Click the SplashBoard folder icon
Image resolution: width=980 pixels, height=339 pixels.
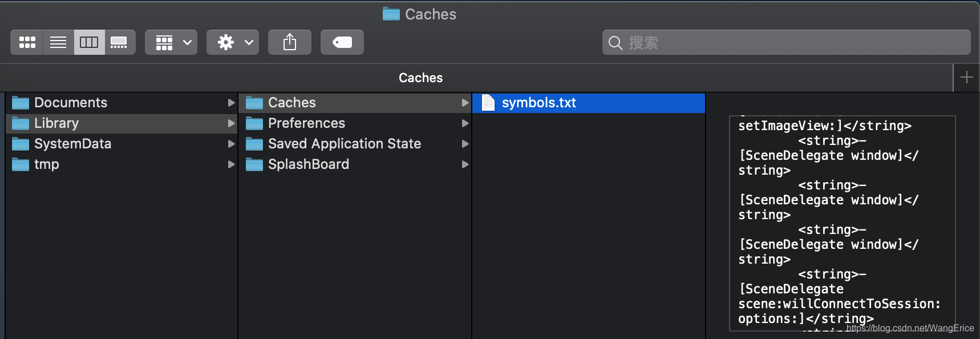(254, 164)
